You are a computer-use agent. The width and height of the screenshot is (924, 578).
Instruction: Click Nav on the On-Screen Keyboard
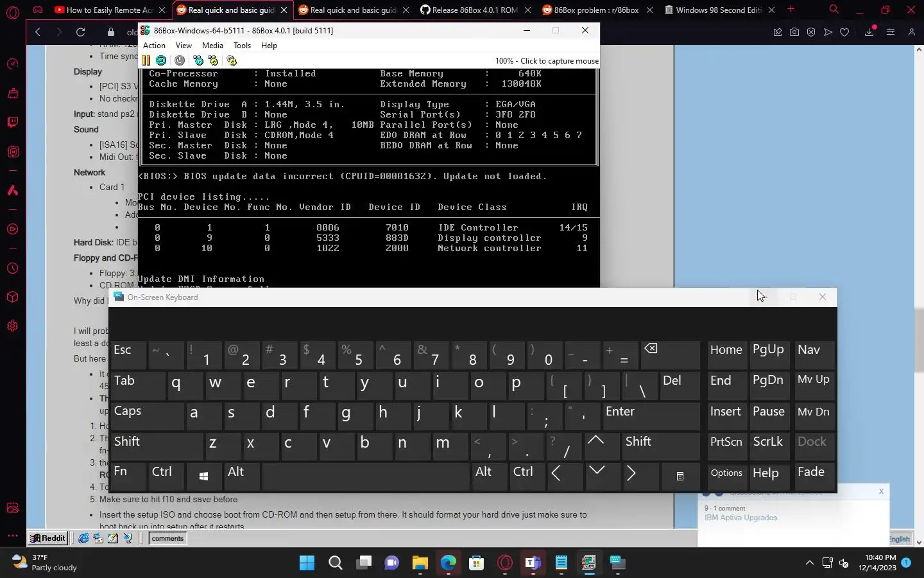[814, 355]
